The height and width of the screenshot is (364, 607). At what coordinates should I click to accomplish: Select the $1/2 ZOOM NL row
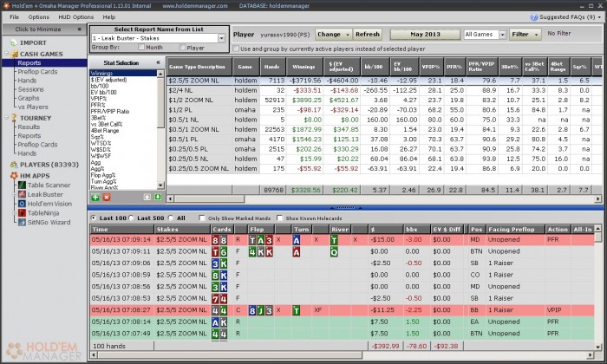click(x=384, y=101)
